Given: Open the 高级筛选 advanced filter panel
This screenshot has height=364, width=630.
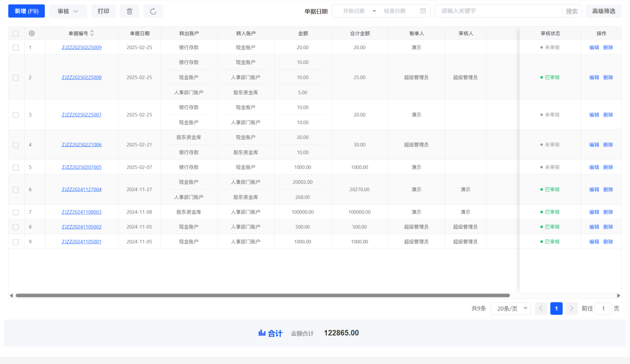Looking at the screenshot, I should (x=603, y=11).
